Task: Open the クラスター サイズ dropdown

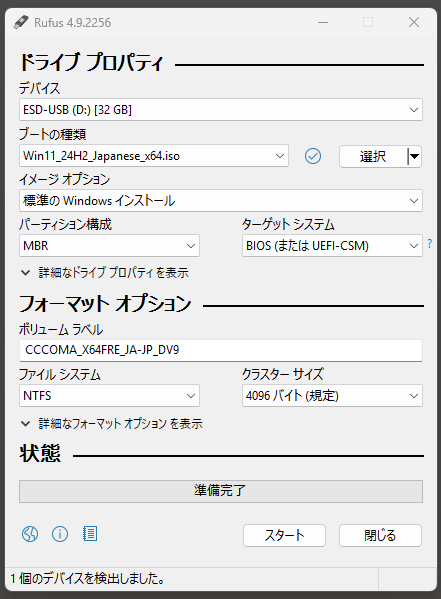Action: pyautogui.click(x=332, y=395)
